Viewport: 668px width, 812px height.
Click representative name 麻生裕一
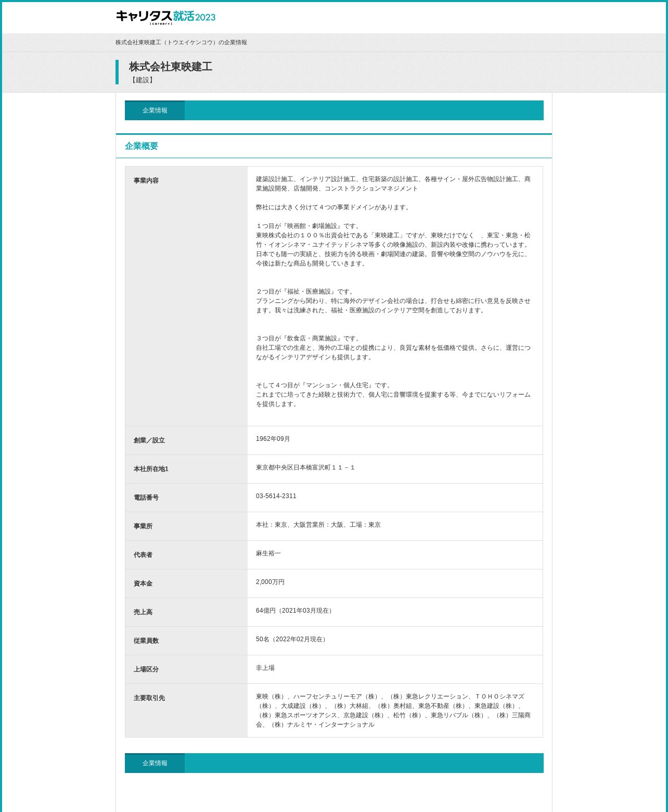click(x=268, y=553)
